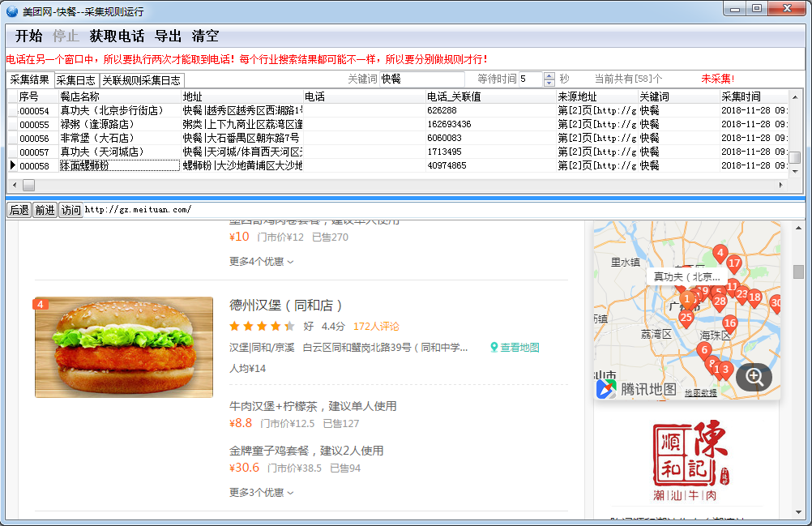Click map marker number 23
The width and height of the screenshot is (812, 526).
742,294
